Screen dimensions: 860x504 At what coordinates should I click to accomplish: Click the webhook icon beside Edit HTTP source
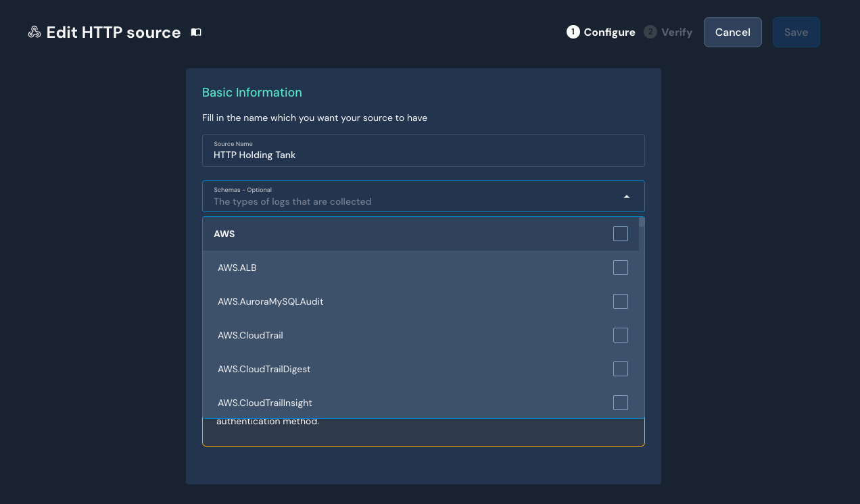pyautogui.click(x=34, y=32)
